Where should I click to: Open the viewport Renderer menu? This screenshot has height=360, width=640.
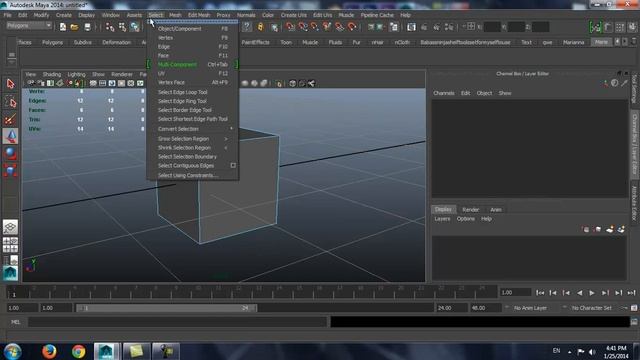coord(122,74)
